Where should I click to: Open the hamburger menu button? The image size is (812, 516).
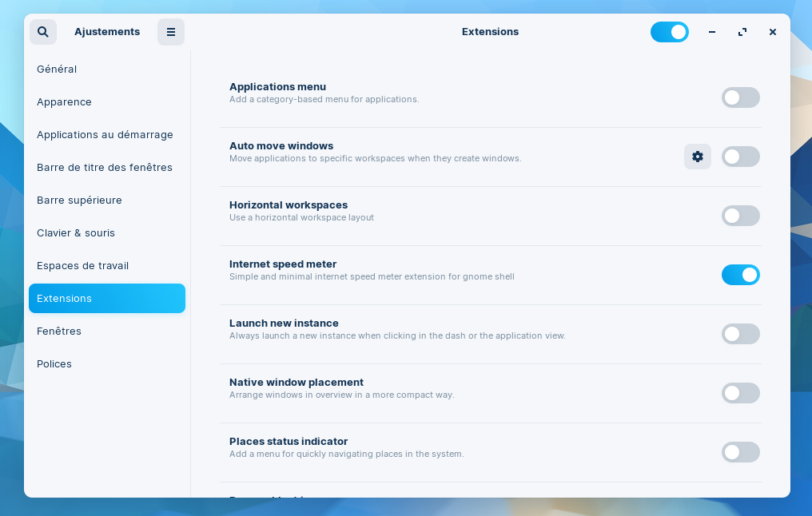tap(170, 32)
